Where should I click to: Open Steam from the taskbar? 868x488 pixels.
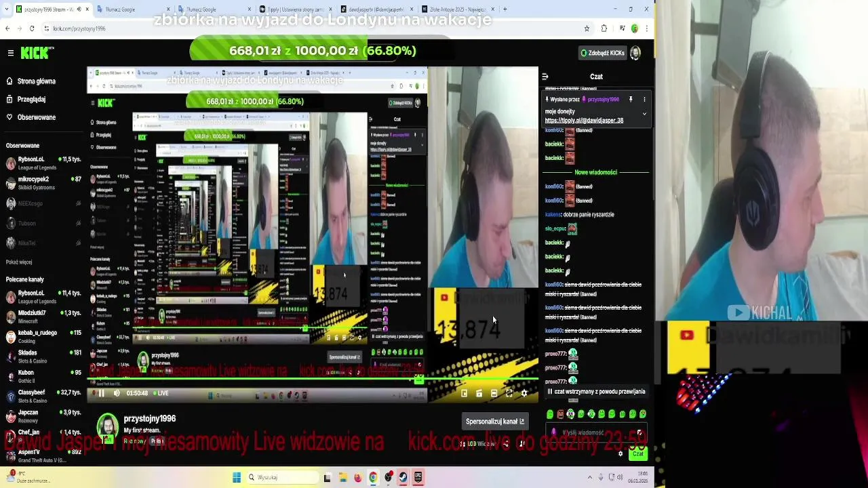tap(403, 477)
